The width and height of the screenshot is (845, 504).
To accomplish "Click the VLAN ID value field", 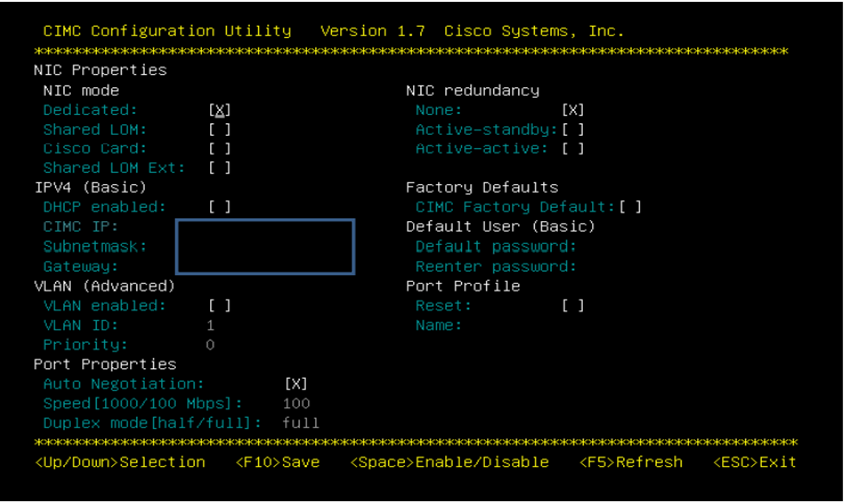I will [211, 325].
